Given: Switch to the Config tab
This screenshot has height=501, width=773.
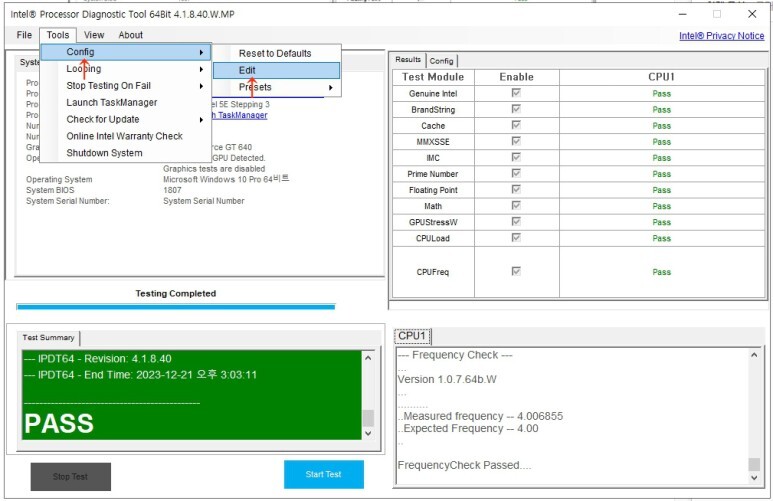Looking at the screenshot, I should point(441,61).
